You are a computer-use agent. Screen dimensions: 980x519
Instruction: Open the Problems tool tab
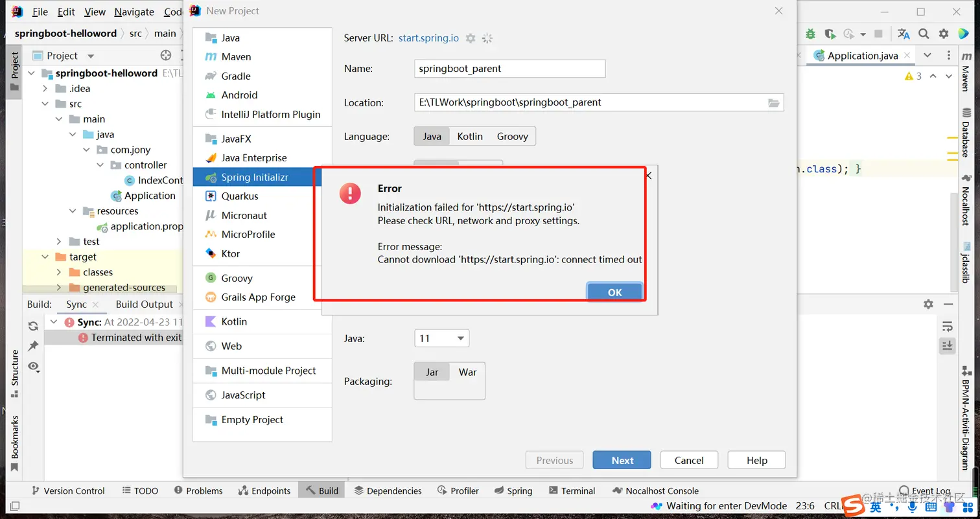tap(197, 490)
